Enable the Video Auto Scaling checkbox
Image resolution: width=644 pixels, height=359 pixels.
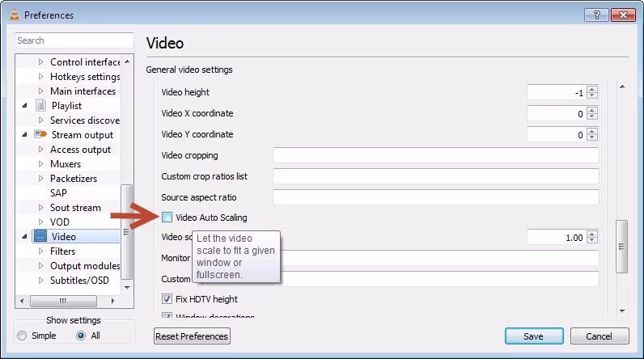click(x=167, y=217)
